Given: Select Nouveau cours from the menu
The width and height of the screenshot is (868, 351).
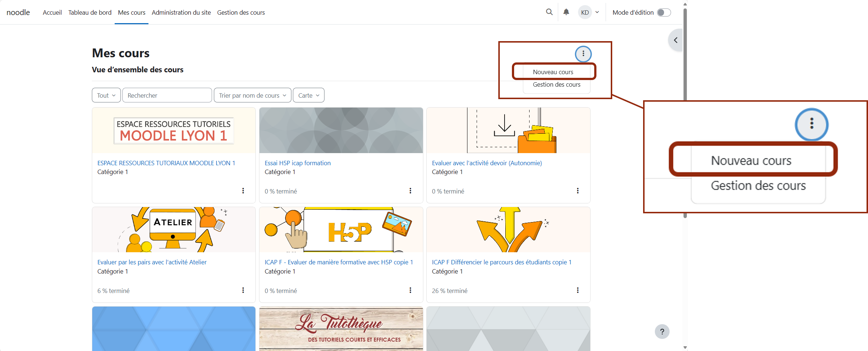Looking at the screenshot, I should click(x=553, y=72).
